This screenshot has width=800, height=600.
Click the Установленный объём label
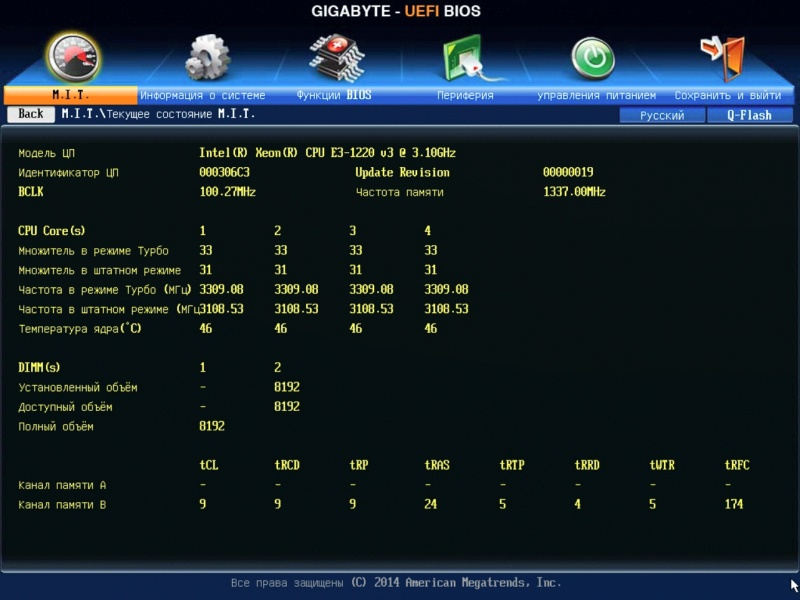[78, 388]
